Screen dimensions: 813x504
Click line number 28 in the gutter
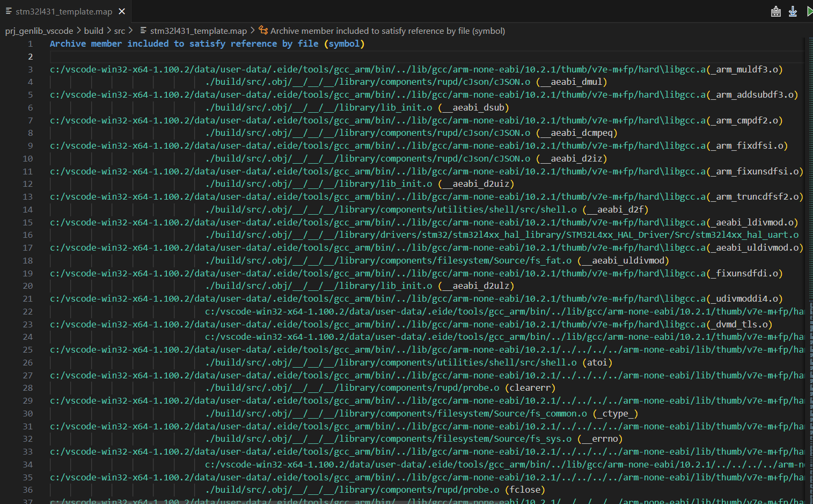click(x=27, y=388)
